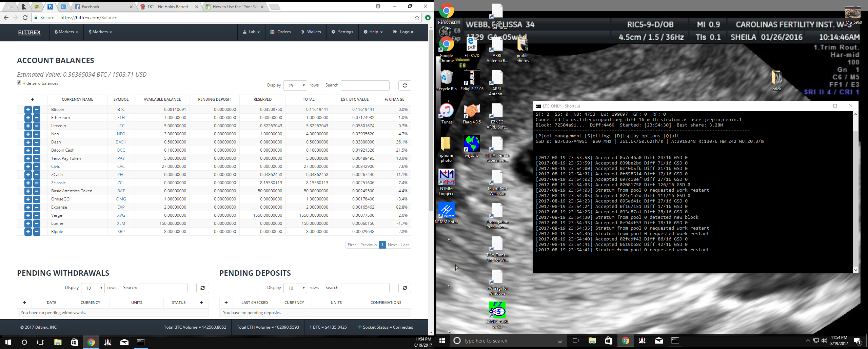This screenshot has width=868, height=349.
Task: Click the right taskbar Chrome icon
Action: pos(625,341)
